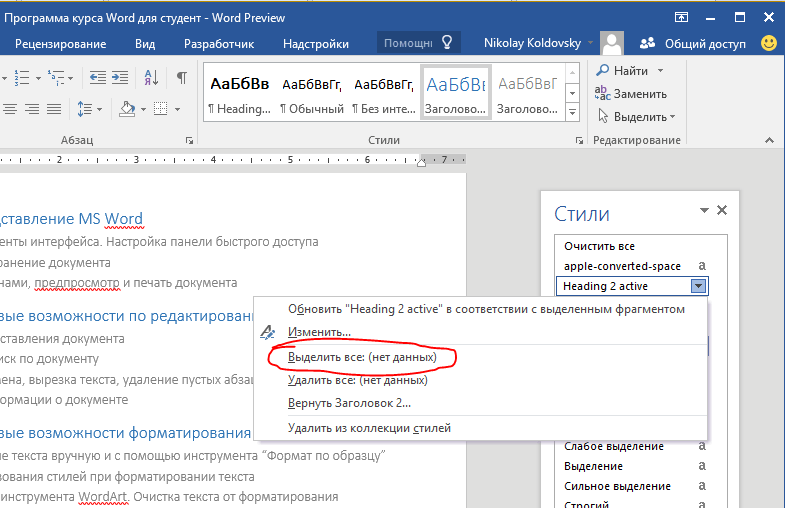Open Nikolay Koldovsky account menu
This screenshot has height=508, width=785.
[538, 44]
